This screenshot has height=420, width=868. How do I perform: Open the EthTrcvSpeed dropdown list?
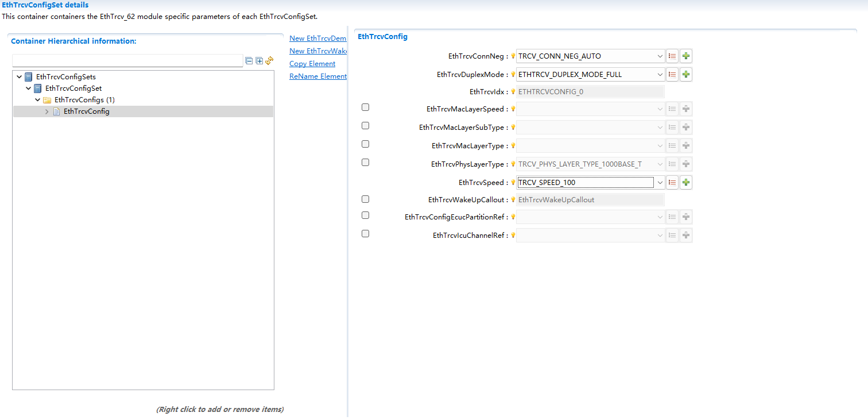[660, 183]
